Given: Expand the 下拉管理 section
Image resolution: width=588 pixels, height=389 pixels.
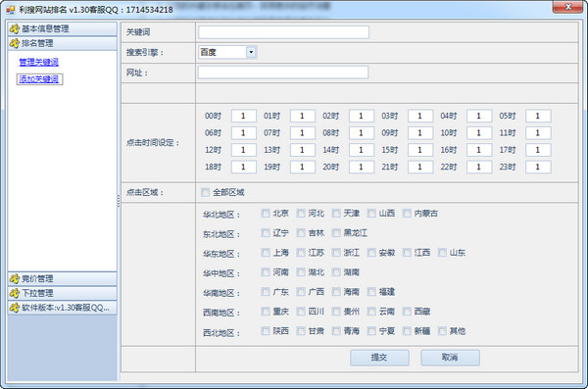Looking at the screenshot, I should tap(63, 293).
